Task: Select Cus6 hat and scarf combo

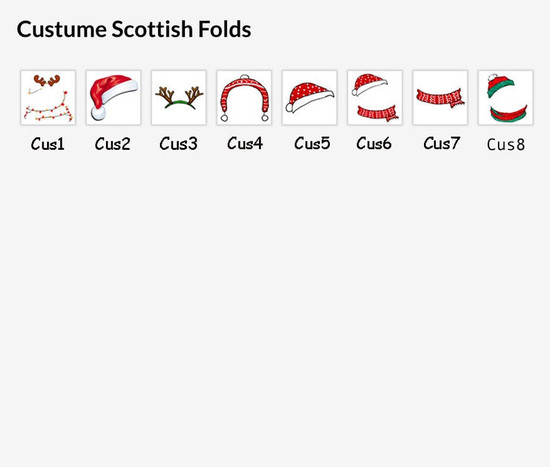Action: 375,98
